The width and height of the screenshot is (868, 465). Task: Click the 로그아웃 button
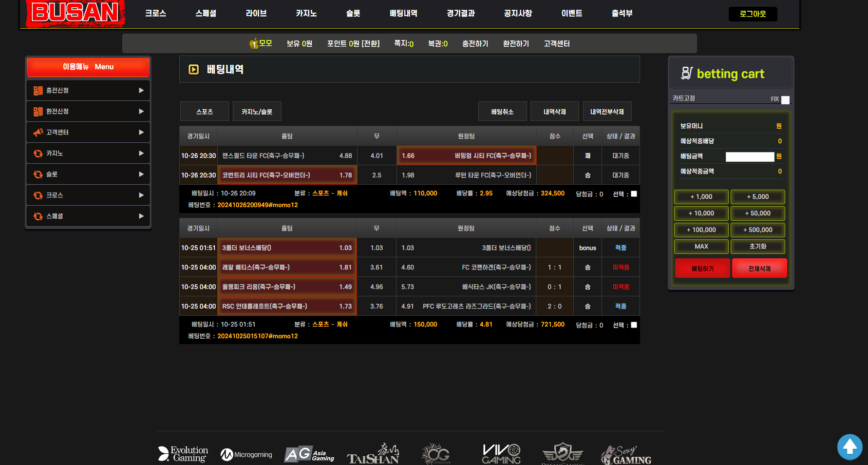(x=753, y=14)
